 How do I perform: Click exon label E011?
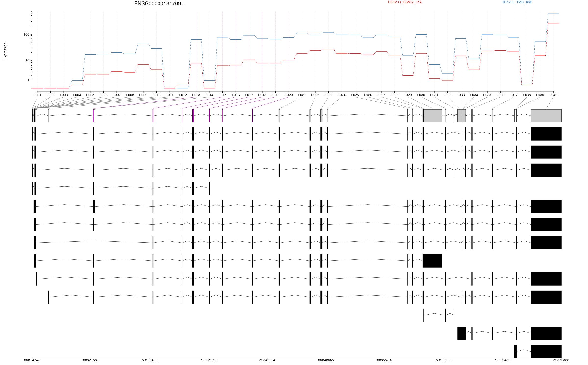(x=170, y=95)
